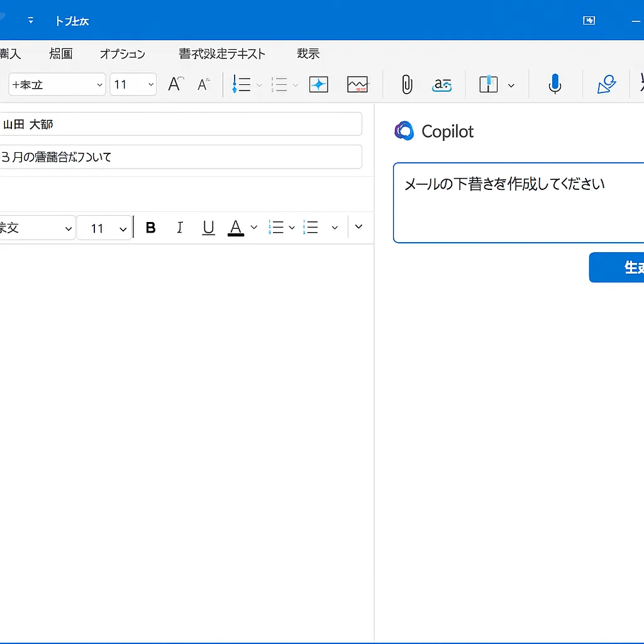Click the link text icon beside paperclip
This screenshot has width=644, height=644.
(442, 84)
